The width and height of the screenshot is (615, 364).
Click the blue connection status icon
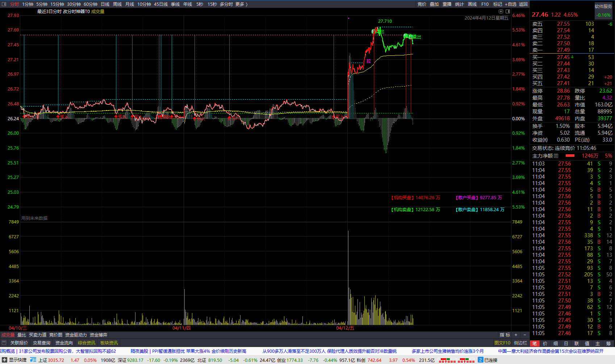(480, 360)
